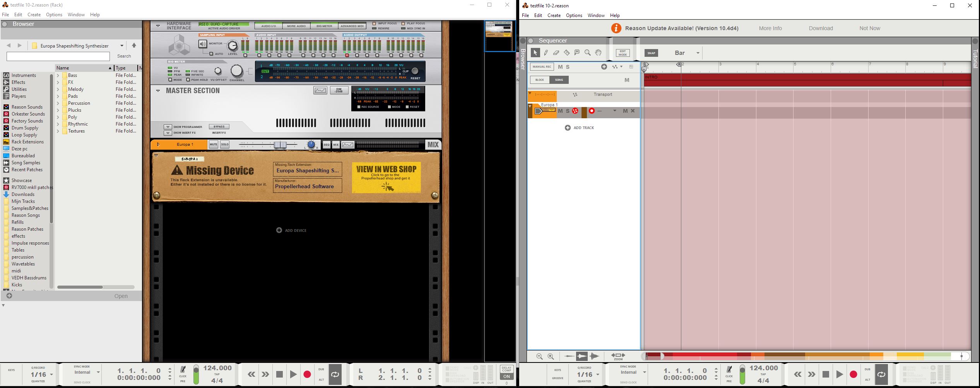This screenshot has width=980, height=388.
Task: Open the Bar snap value dropdown
Action: click(698, 53)
